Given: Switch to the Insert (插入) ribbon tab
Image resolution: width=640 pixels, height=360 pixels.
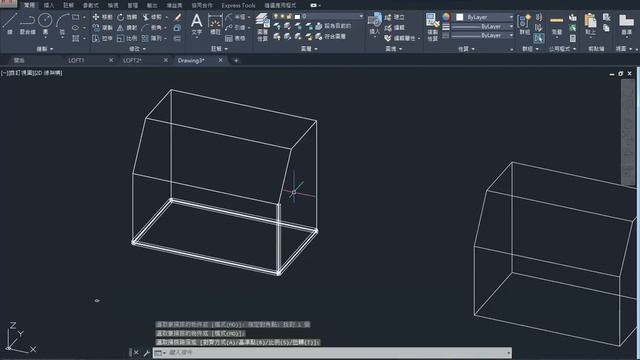Looking at the screenshot, I should tap(49, 5).
